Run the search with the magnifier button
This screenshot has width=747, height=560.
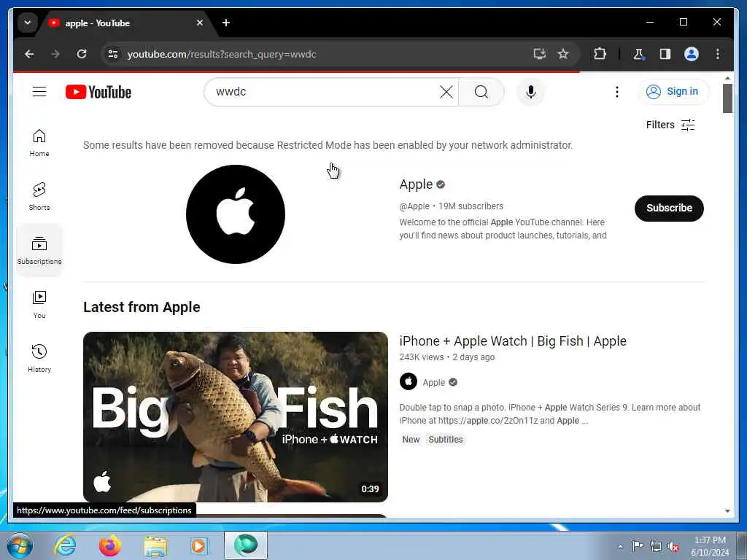(481, 92)
